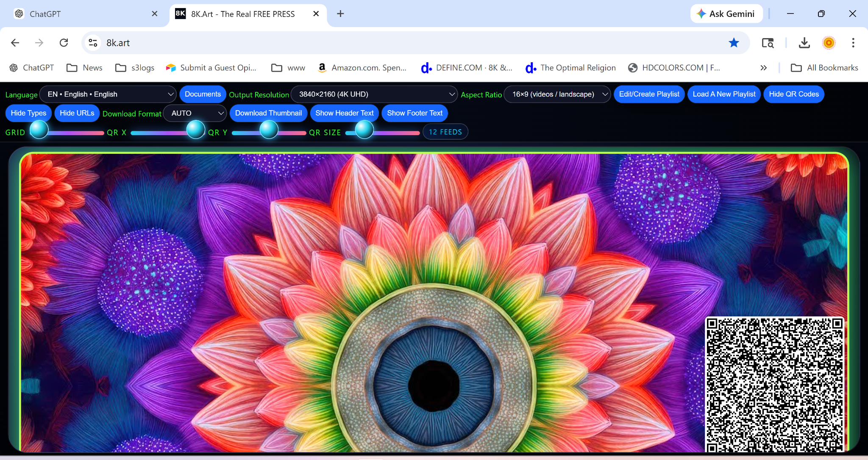Expand the Aspect Ratio dropdown
868x460 pixels.
point(557,94)
